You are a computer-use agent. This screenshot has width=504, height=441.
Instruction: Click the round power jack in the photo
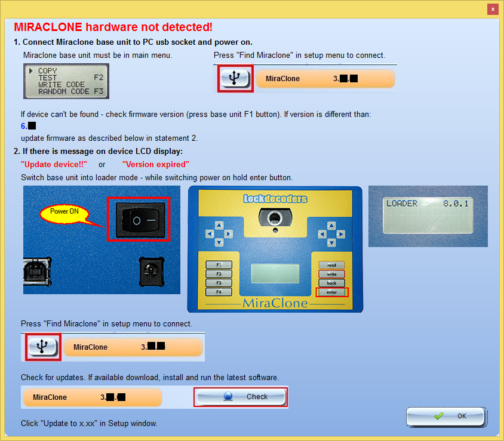[x=152, y=272]
